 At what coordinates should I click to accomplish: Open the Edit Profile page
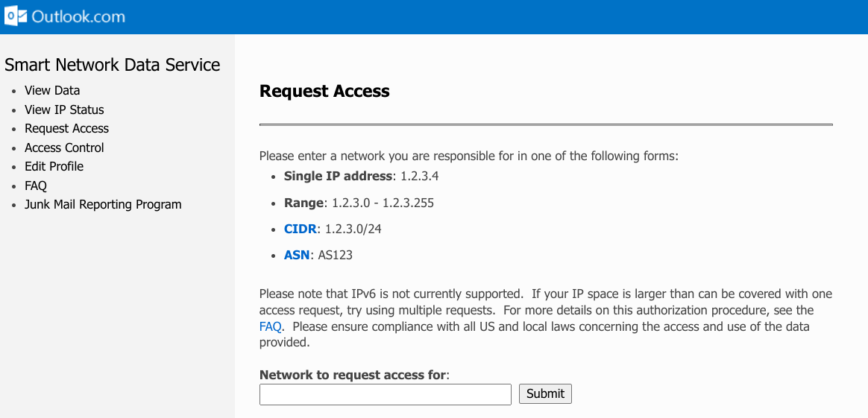pyautogui.click(x=54, y=166)
